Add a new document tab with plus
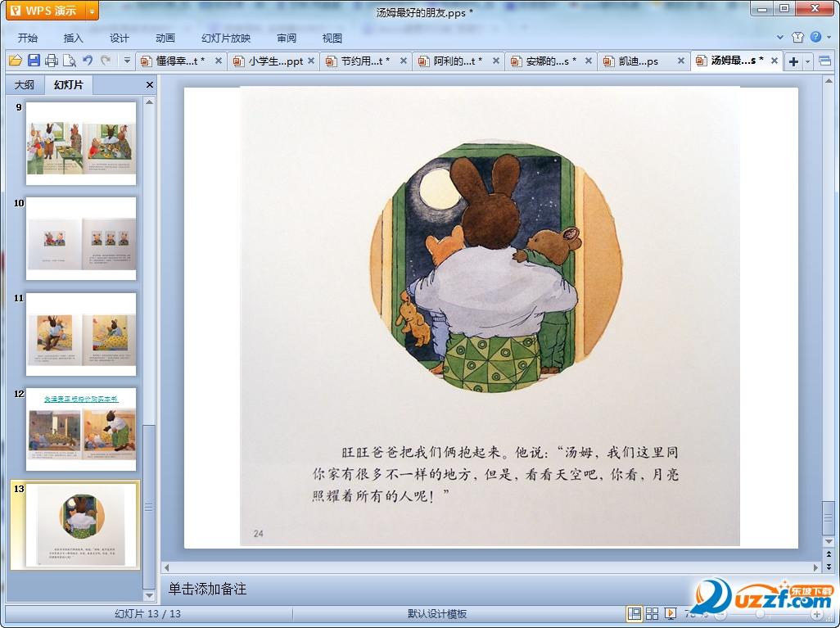The image size is (840, 628). [793, 61]
